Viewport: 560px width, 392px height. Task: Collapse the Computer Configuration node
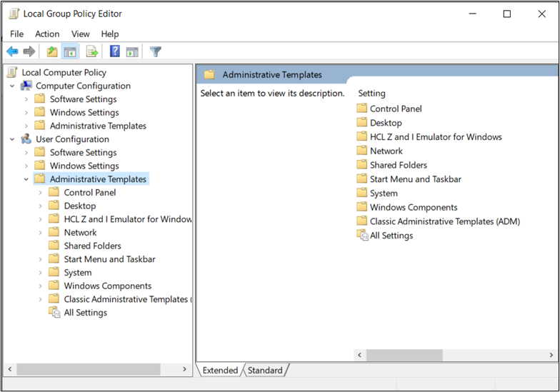point(12,86)
